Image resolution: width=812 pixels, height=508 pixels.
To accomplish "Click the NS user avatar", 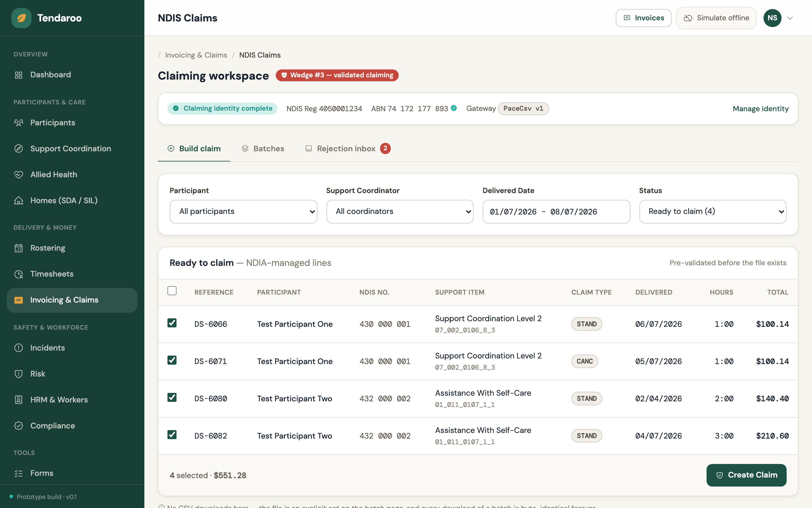I will pyautogui.click(x=772, y=18).
